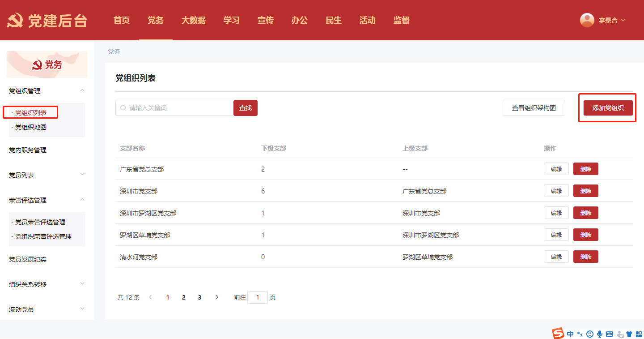Image resolution: width=644 pixels, height=339 pixels.
Task: Collapse the 党组织管理 sidebar section
Action: (82, 90)
